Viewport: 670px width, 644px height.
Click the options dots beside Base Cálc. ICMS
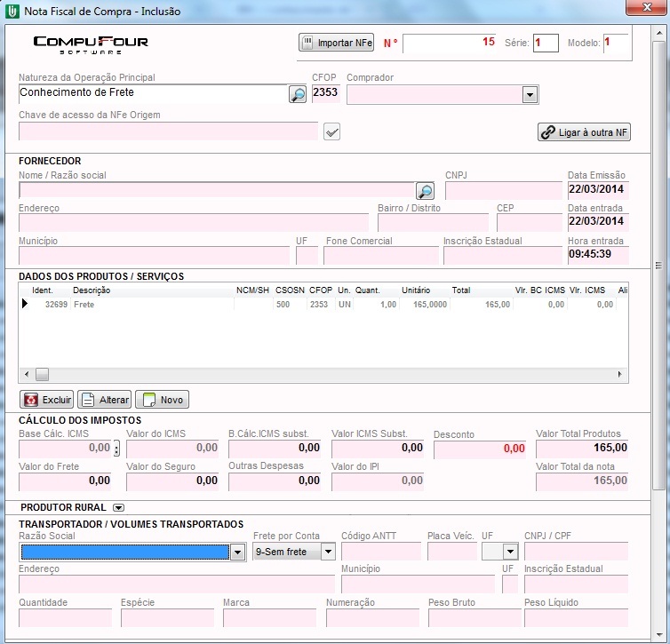[116, 449]
